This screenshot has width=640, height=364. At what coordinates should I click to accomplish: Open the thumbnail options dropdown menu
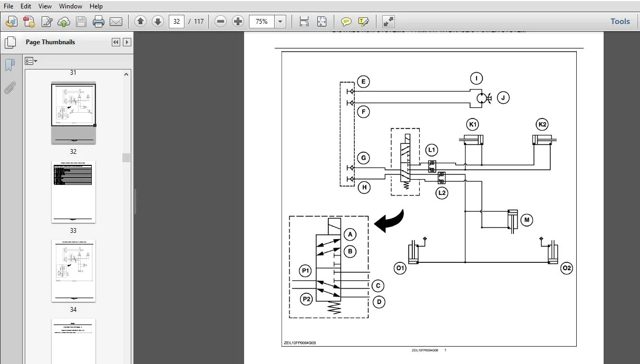pyautogui.click(x=31, y=61)
